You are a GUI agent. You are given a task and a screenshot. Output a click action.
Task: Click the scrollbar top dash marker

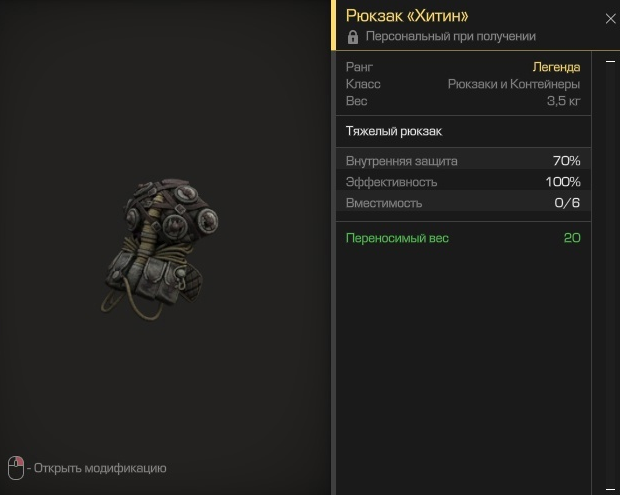click(x=611, y=61)
